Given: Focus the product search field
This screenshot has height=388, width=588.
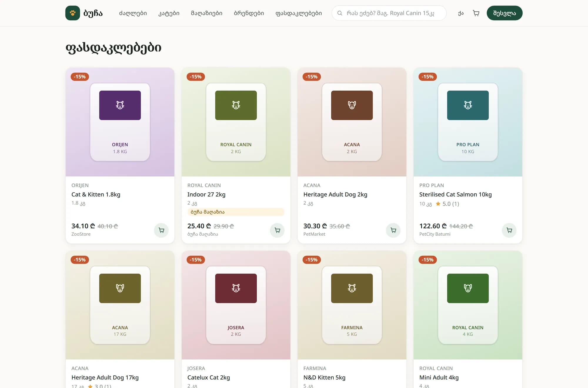Looking at the screenshot, I should point(389,13).
